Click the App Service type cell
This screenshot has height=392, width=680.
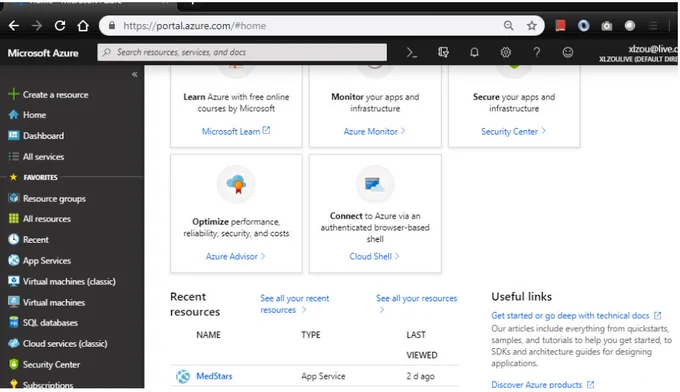(x=323, y=376)
